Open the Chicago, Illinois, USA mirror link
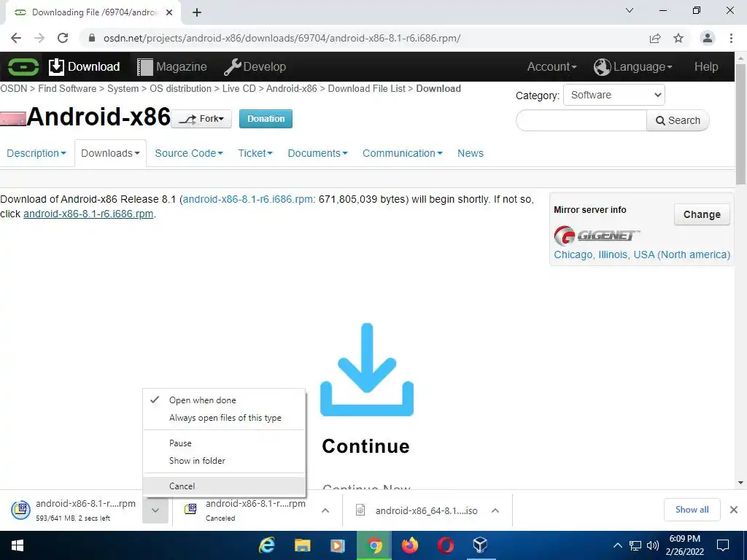Screen dimensions: 747x560 (x=642, y=254)
